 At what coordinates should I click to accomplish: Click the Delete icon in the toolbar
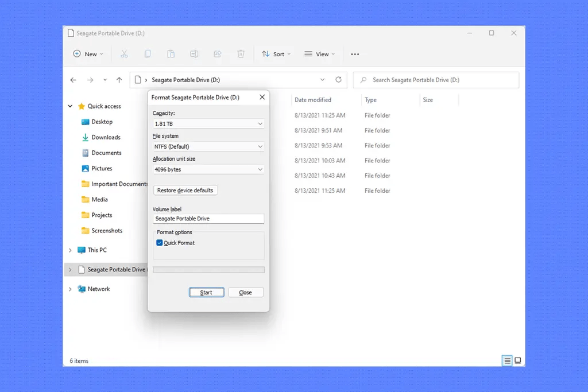pos(241,53)
